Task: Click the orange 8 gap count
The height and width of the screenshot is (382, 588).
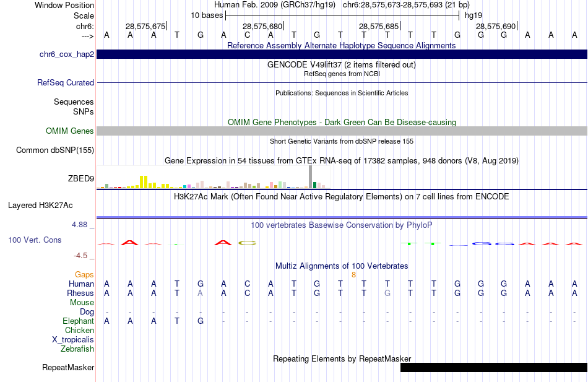Action: 353,275
